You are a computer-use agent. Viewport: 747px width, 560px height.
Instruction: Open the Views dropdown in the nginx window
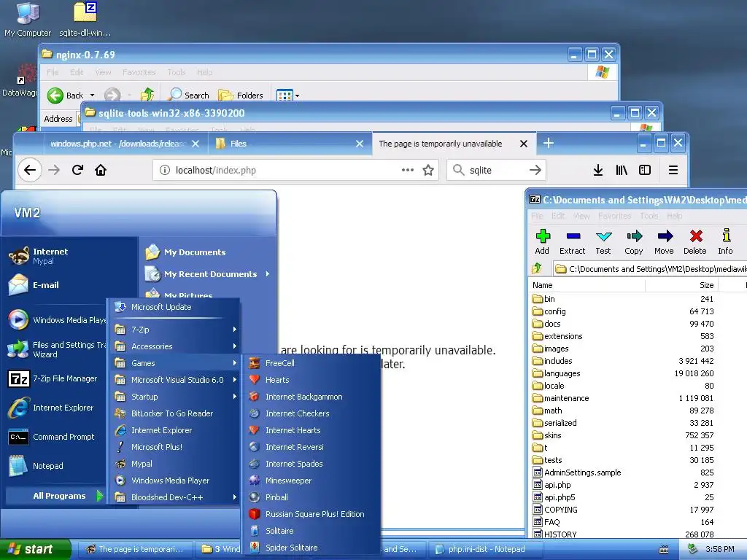tap(298, 96)
